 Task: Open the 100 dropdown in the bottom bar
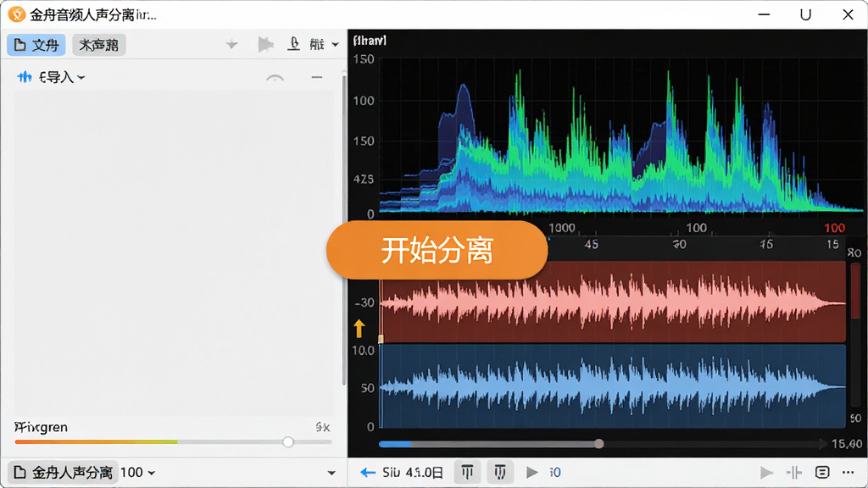pos(138,473)
